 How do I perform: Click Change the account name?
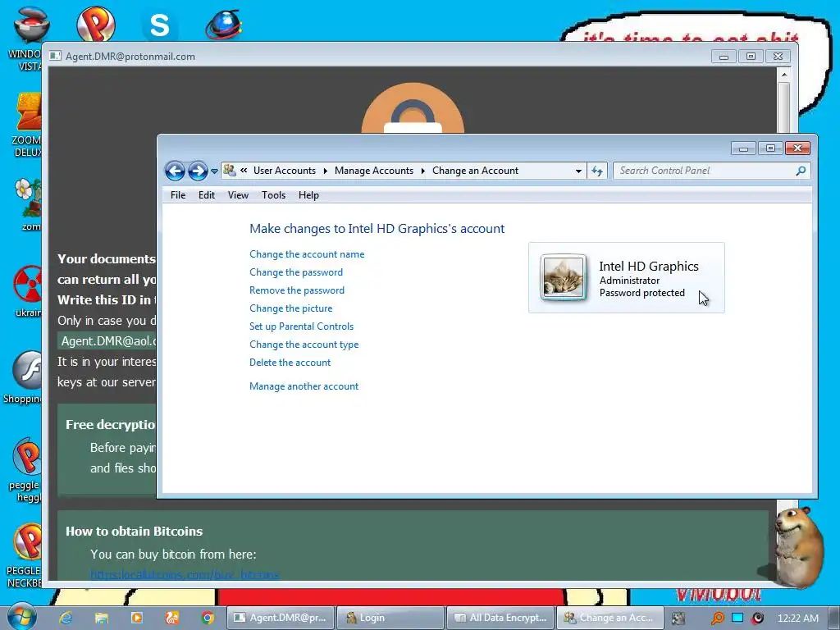pyautogui.click(x=307, y=254)
